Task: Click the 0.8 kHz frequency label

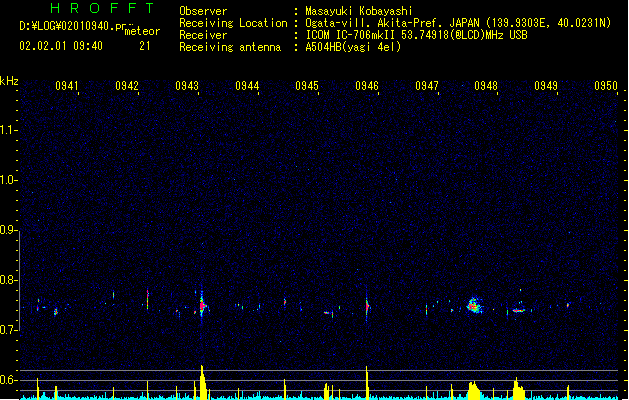Action: click(x=8, y=280)
